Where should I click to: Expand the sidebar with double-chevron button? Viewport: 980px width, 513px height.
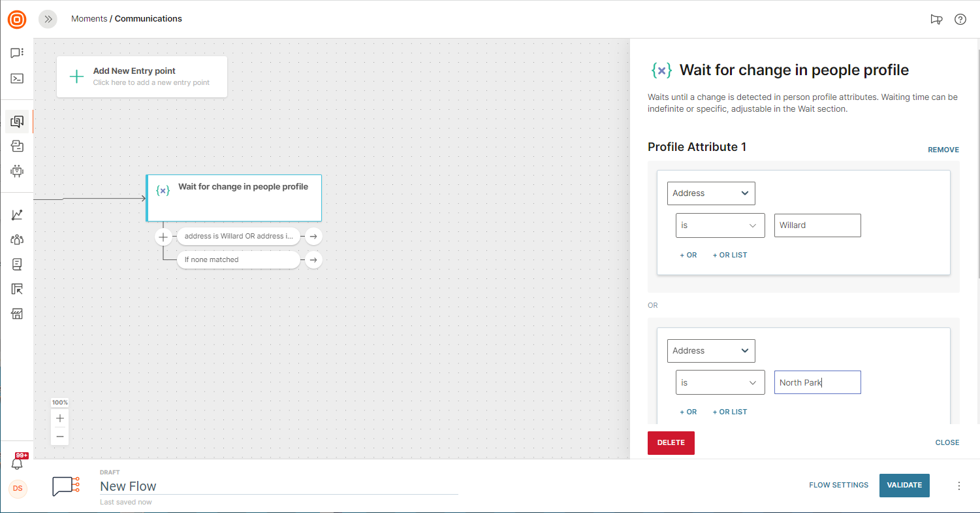[x=48, y=19]
